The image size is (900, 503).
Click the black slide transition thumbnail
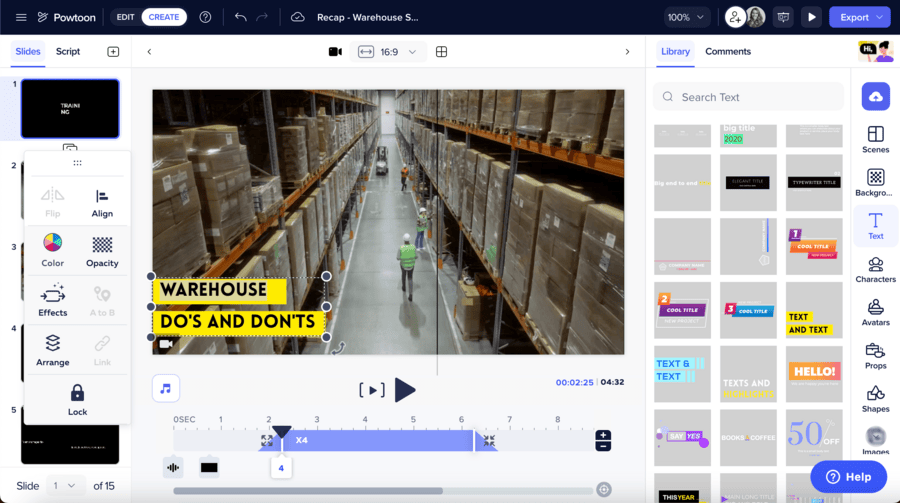[209, 467]
